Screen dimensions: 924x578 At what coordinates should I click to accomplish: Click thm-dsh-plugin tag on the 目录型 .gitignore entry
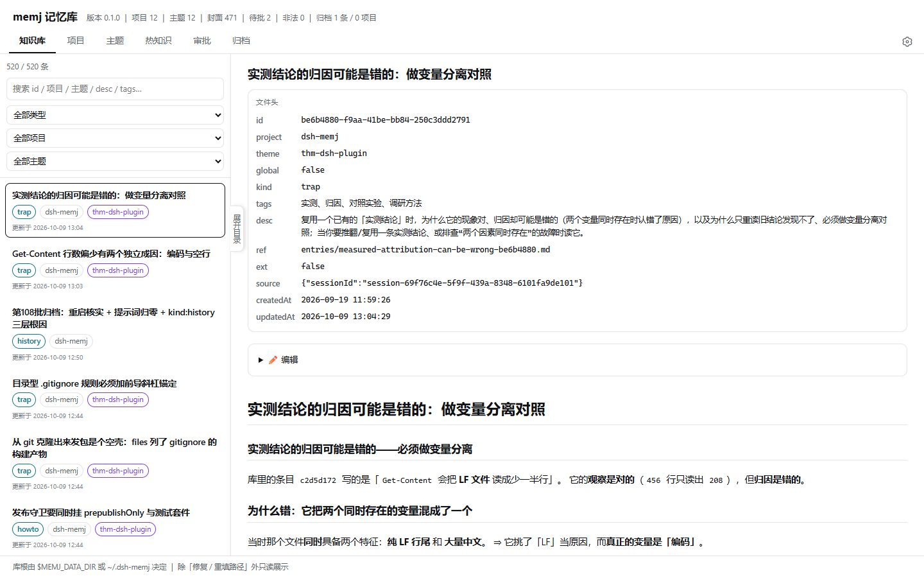point(118,399)
